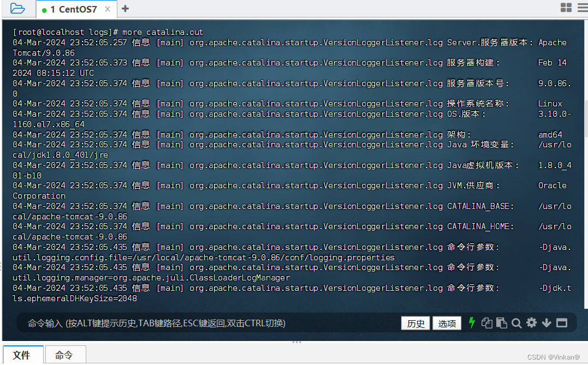Close the CentOS7 tab
Viewport: 588px width, 365px height.
108,9
